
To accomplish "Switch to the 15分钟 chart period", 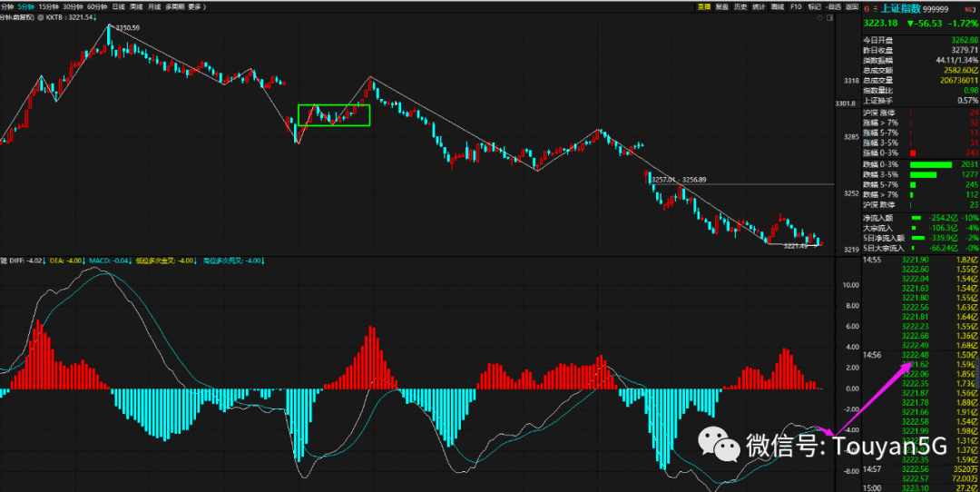I will [x=48, y=6].
